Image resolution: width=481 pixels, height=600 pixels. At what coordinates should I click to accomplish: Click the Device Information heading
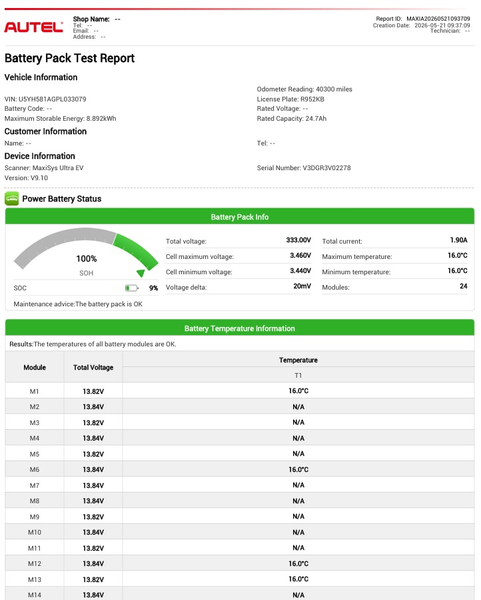click(x=40, y=156)
